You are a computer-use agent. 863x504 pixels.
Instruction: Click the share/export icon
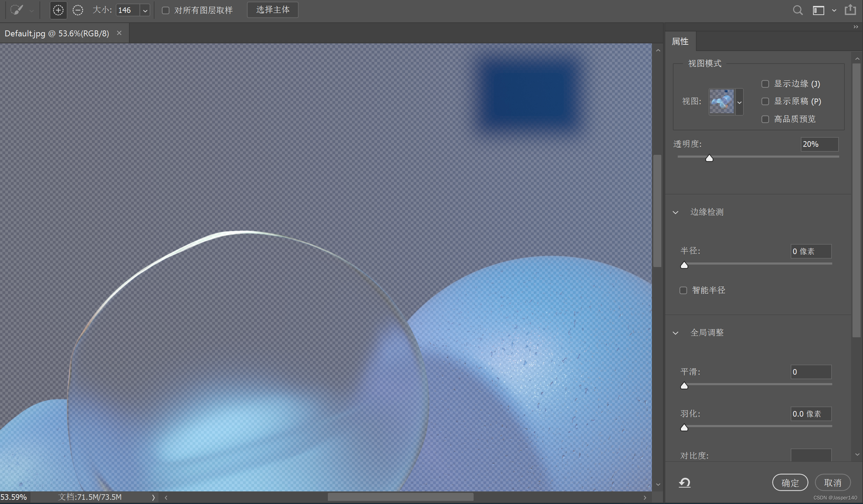[850, 10]
